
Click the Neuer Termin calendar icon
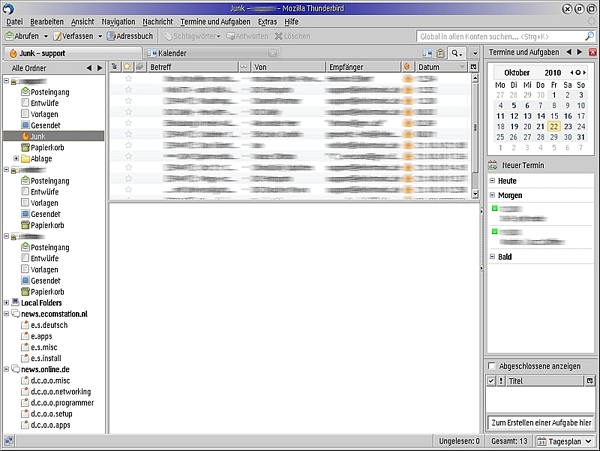493,165
